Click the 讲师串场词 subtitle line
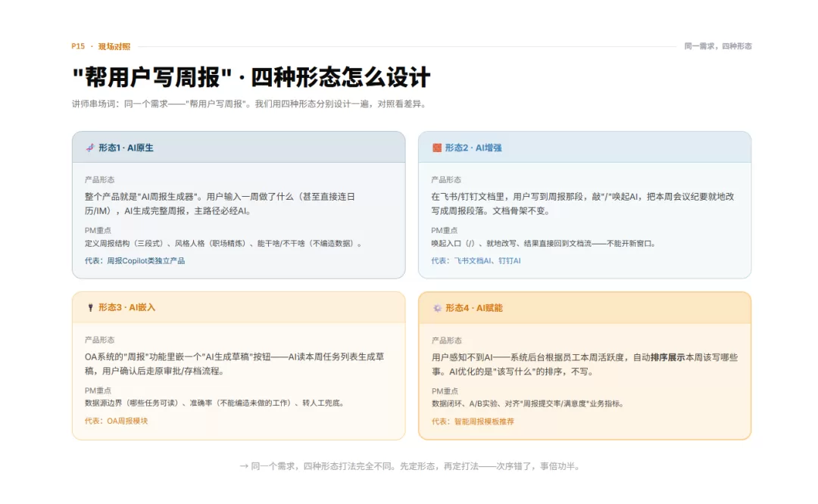This screenshot has height=504, width=818. [250, 104]
